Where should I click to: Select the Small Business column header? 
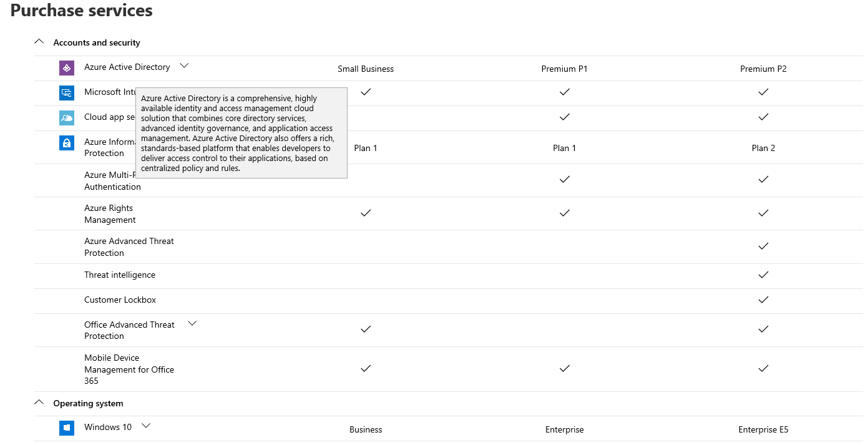(x=366, y=69)
